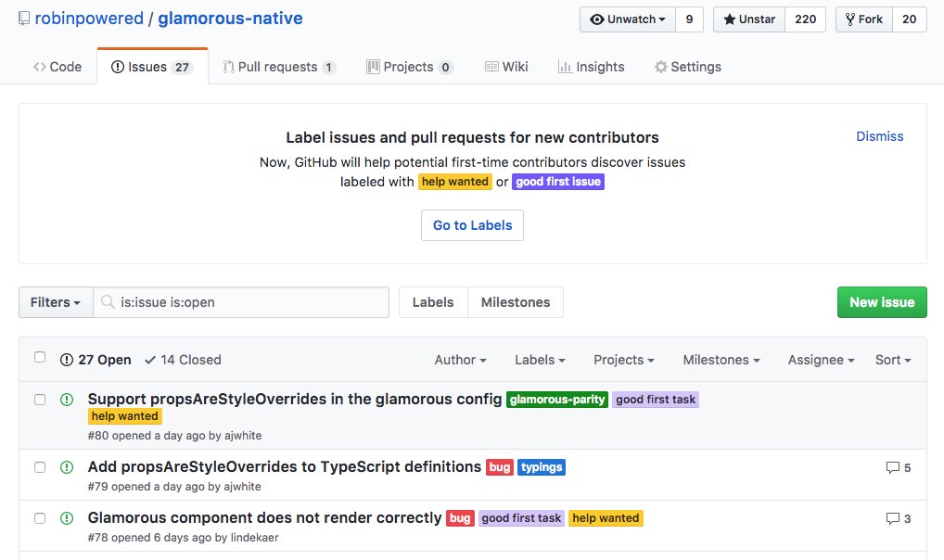This screenshot has width=944, height=560.
Task: Click the open-issue icon on issue #79
Action: point(67,467)
